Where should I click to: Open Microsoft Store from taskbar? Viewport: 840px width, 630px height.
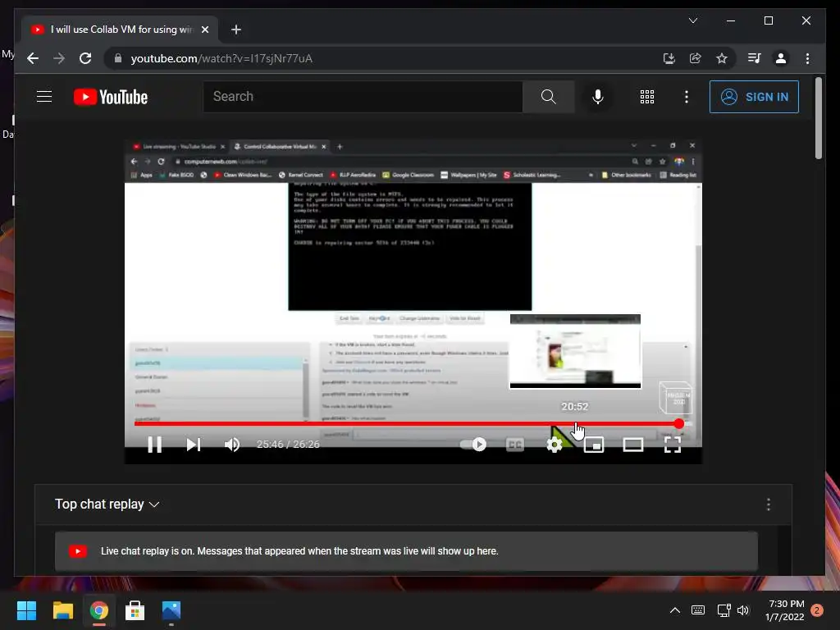click(x=135, y=610)
